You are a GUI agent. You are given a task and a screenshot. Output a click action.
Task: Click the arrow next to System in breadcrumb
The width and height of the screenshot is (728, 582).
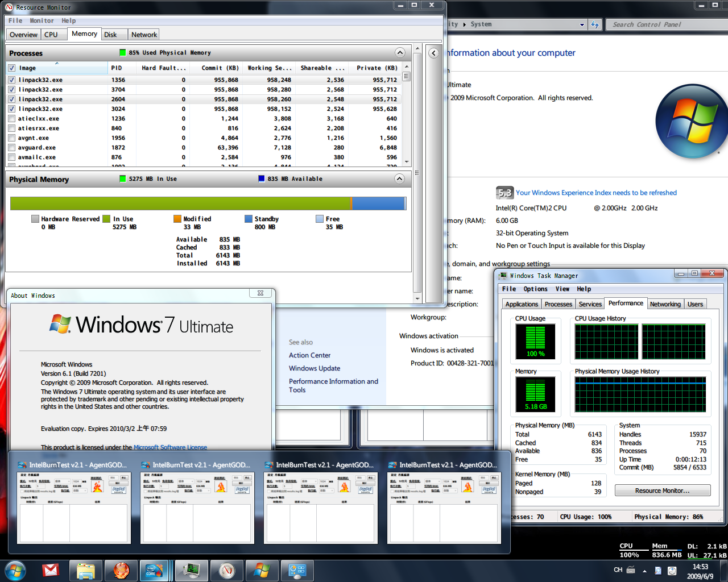(x=464, y=24)
